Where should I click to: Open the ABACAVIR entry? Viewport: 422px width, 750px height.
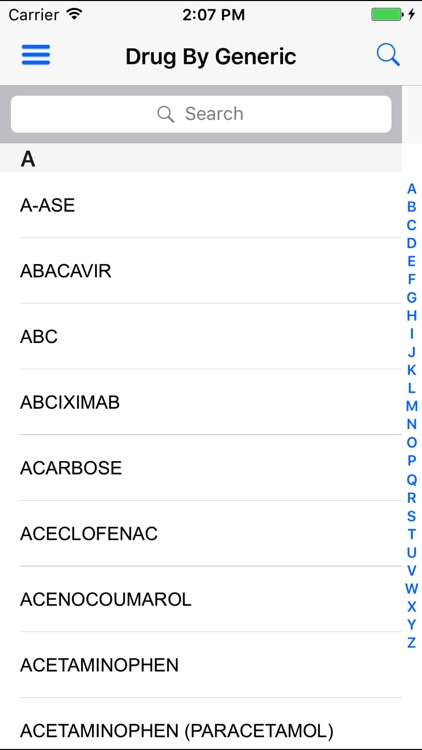[x=201, y=271]
